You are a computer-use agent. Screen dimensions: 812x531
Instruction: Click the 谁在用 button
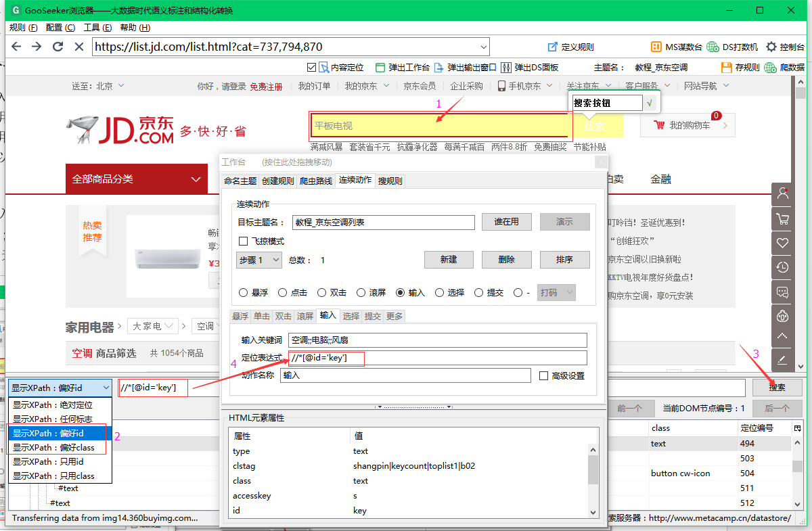[506, 222]
